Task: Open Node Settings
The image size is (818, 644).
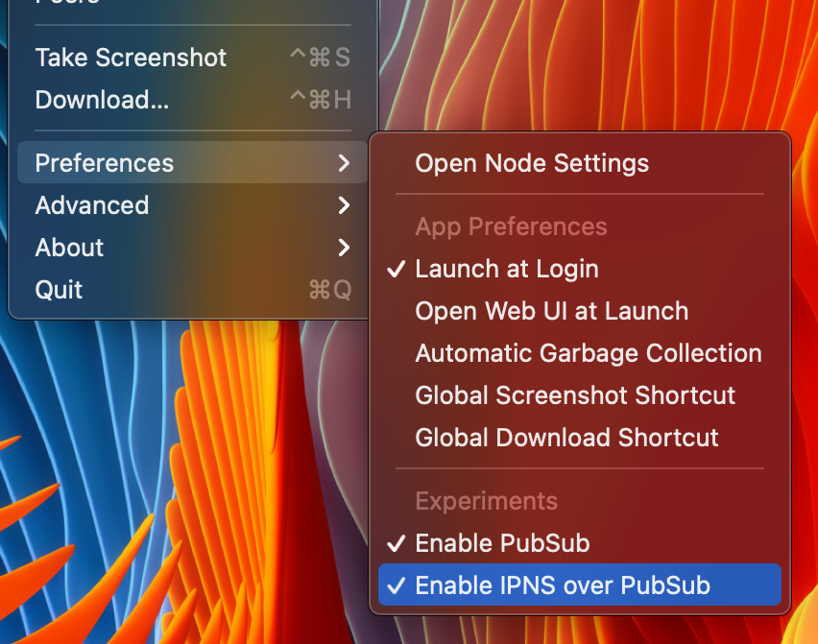Action: pos(532,163)
